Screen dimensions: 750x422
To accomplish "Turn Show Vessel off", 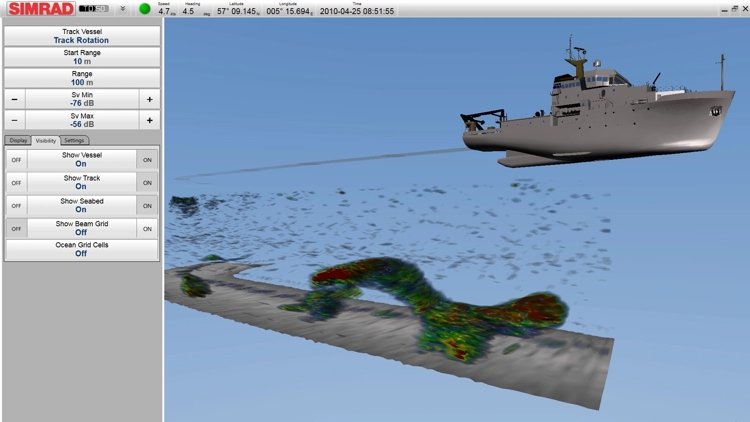I will click(15, 160).
